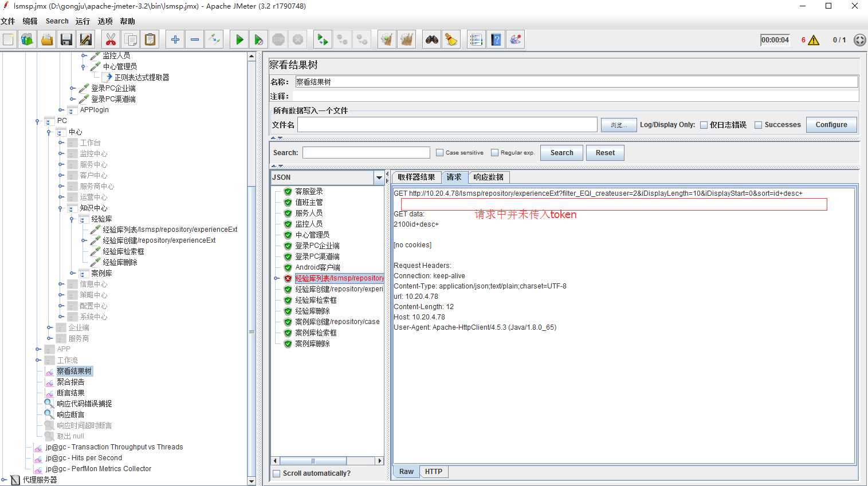The width and height of the screenshot is (868, 486).
Task: Click the Help question mark toolbar icon
Action: pyautogui.click(x=496, y=39)
